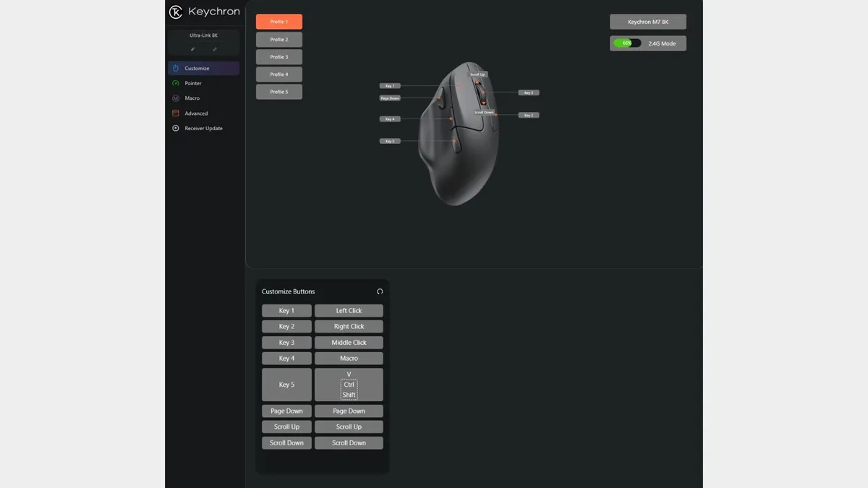Click the mouse image in preview area
The height and width of the screenshot is (488, 868).
(459, 134)
